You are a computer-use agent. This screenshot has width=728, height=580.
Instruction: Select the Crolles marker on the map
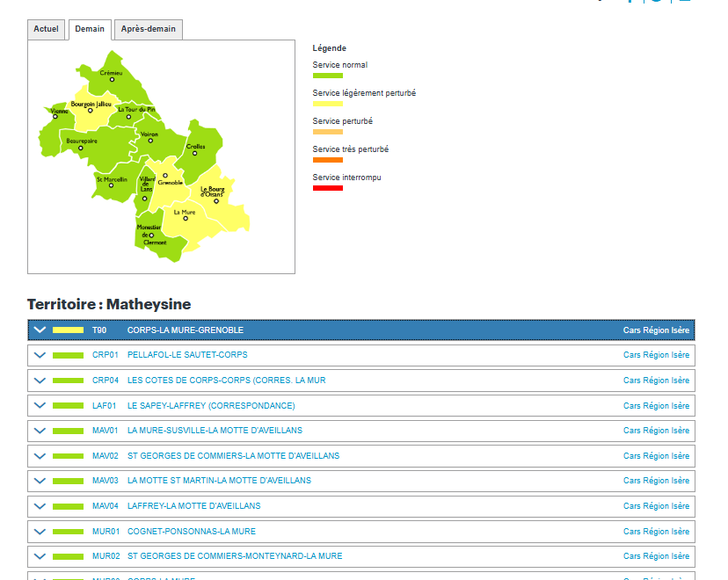point(195,153)
